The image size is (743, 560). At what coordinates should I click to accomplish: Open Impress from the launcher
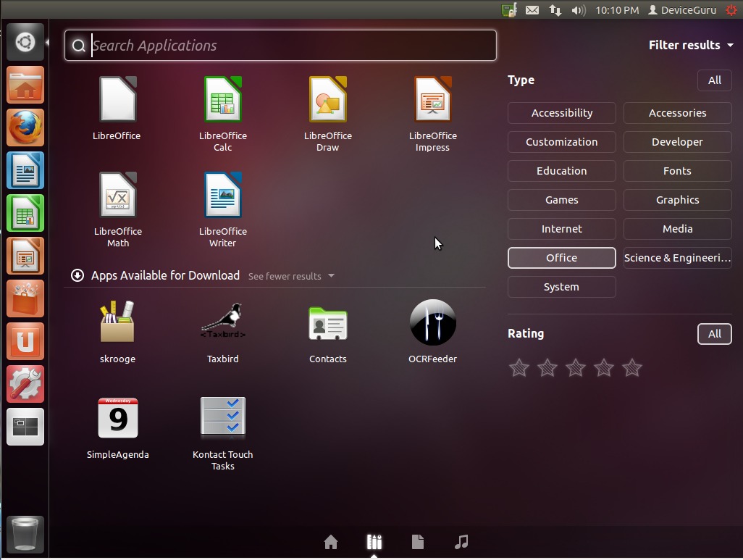click(25, 256)
